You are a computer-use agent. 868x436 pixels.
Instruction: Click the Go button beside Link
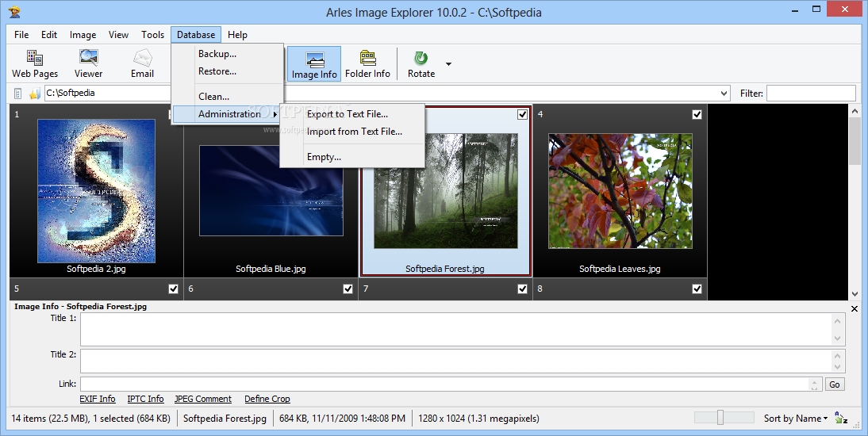[x=835, y=384]
